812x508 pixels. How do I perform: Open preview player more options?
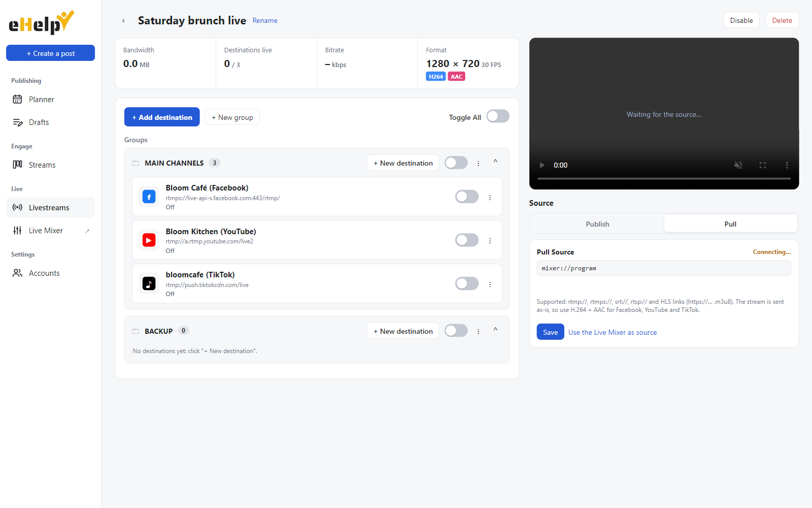coord(787,165)
